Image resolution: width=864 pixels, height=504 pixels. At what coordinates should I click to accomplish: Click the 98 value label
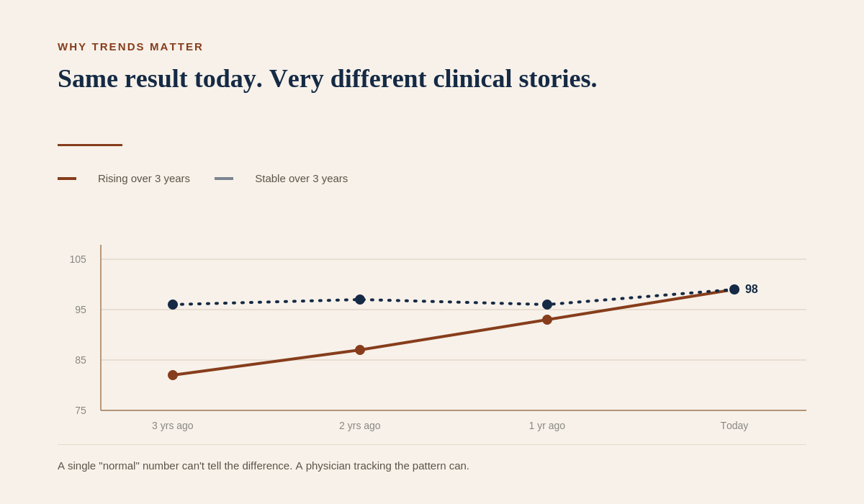pos(752,289)
